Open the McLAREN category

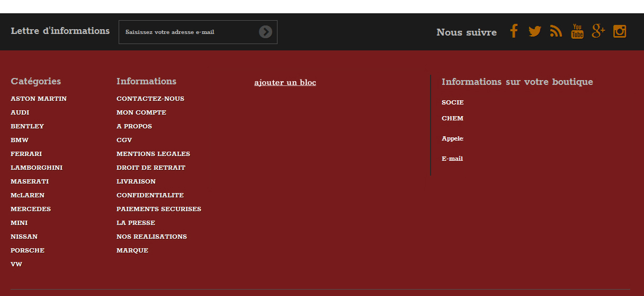[28, 195]
